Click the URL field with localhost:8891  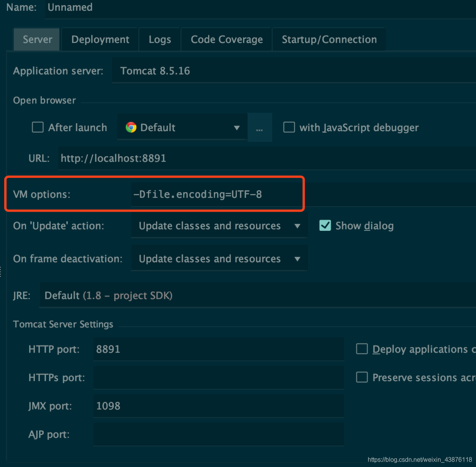point(267,158)
